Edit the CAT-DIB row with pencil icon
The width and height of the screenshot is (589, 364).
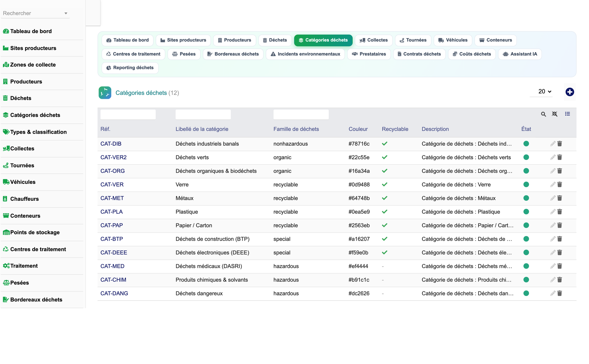(x=553, y=144)
